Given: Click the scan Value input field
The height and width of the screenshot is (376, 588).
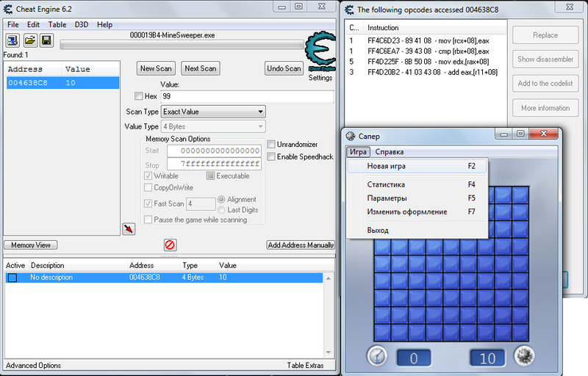Looking at the screenshot, I should (x=247, y=96).
